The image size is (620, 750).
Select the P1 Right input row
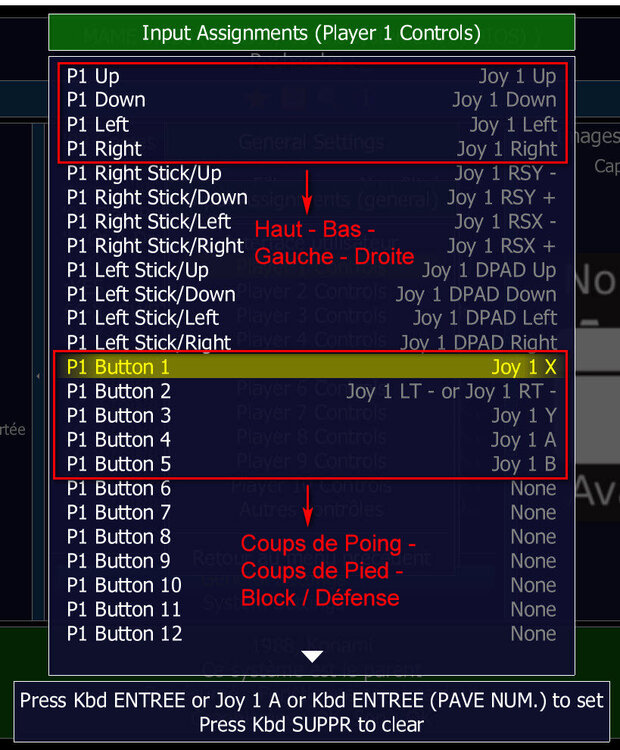pyautogui.click(x=311, y=149)
